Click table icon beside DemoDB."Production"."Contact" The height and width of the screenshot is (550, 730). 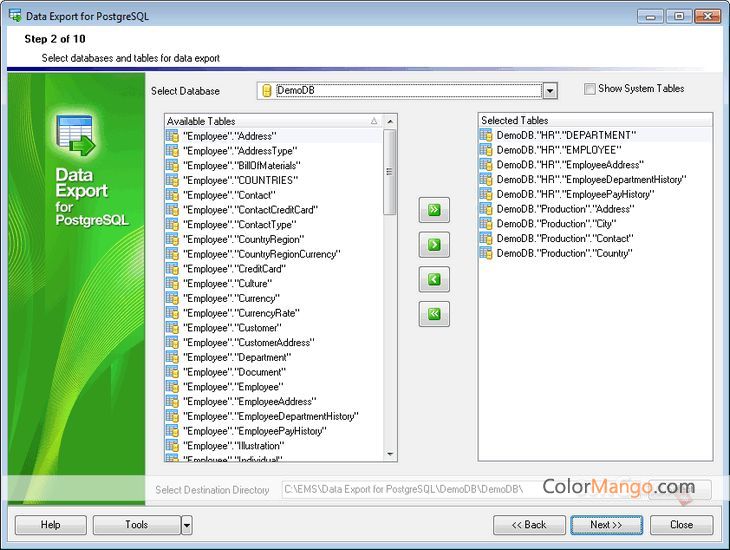coord(486,238)
